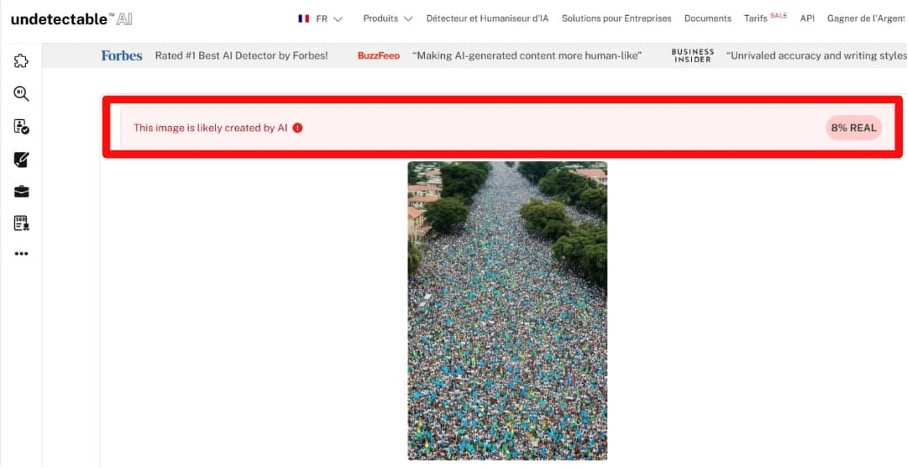Open the API link
The width and height of the screenshot is (908, 468).
807,19
